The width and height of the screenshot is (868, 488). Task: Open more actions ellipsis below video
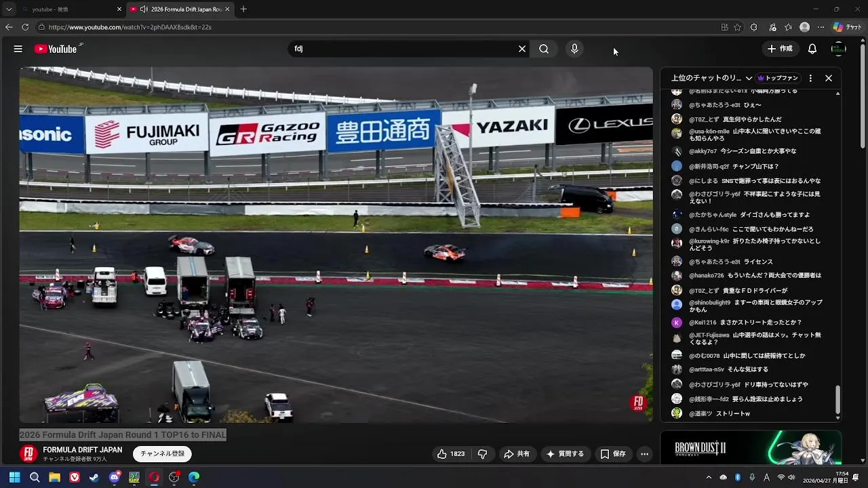point(644,454)
